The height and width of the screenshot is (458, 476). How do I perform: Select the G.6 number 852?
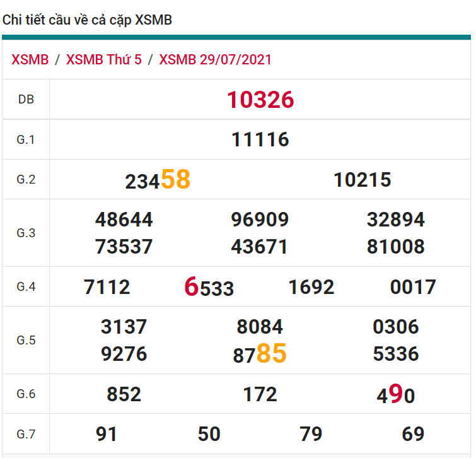(124, 394)
